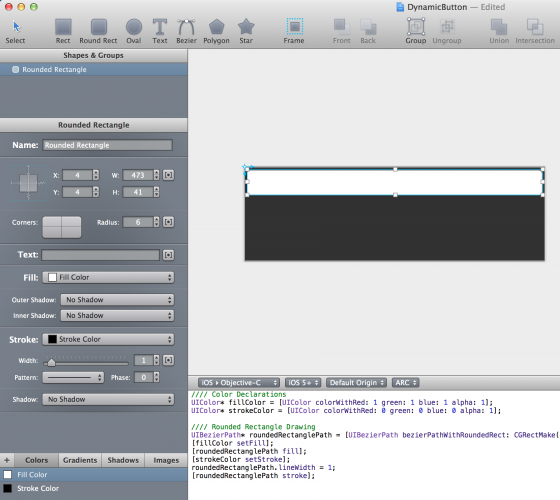Viewport: 560px width, 500px height.
Task: Apply the Union boolean operation
Action: pos(499,31)
